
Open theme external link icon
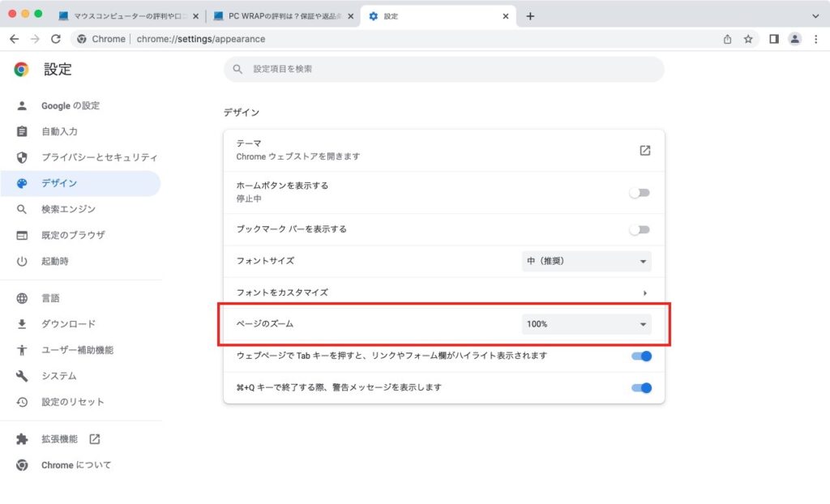[644, 150]
